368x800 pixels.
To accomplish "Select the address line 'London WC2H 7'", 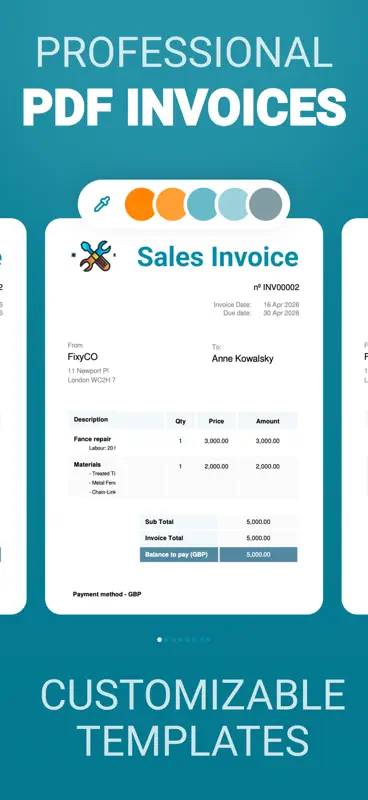I will pyautogui.click(x=92, y=380).
